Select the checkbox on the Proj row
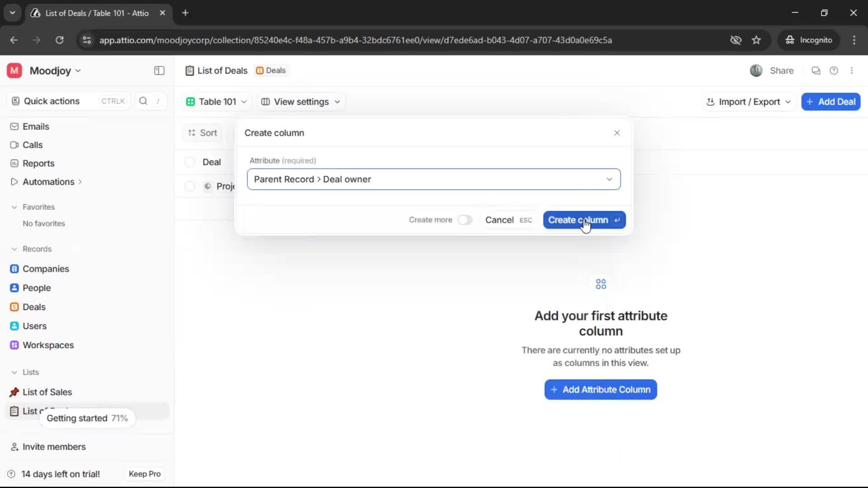868x488 pixels. [189, 186]
